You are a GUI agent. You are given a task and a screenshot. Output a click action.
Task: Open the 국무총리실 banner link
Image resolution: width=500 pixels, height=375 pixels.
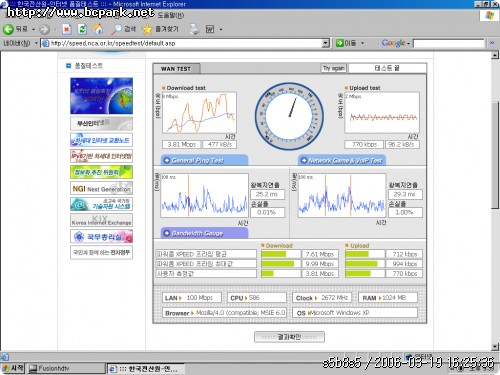(101, 236)
